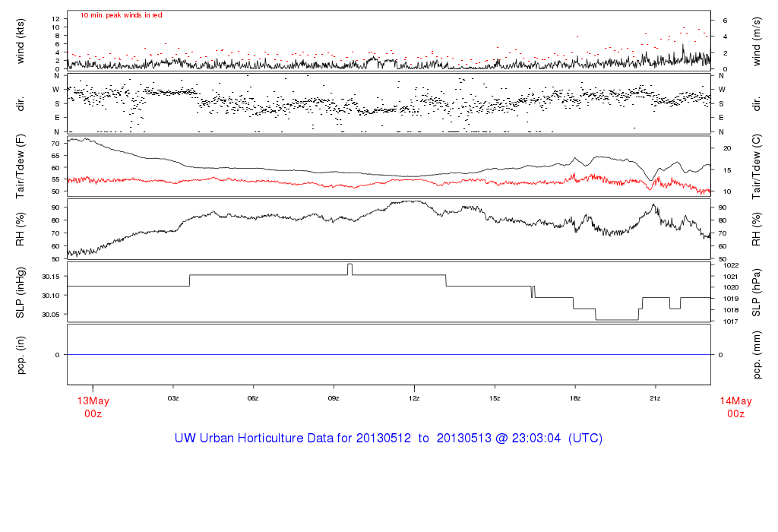Viewport: 778px width, 532px height.
Task: Select the 'wind (kts)' axis label
Action: [x=21, y=41]
